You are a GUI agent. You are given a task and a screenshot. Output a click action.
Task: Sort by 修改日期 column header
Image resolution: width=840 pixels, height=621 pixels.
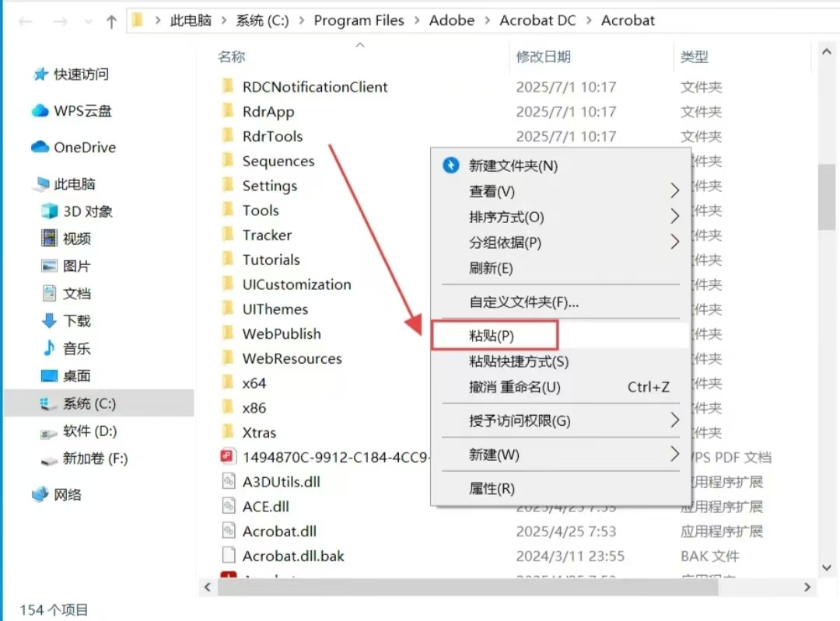pyautogui.click(x=543, y=56)
